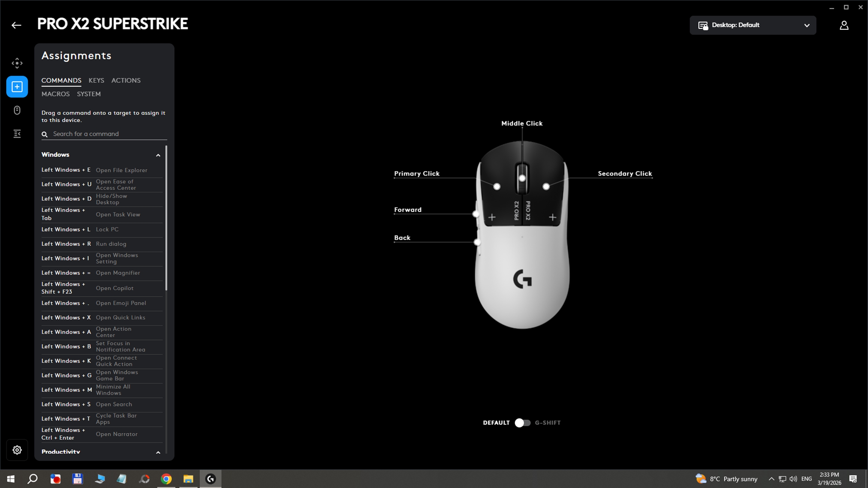Open the user account profile icon
Image resolution: width=868 pixels, height=488 pixels.
844,25
